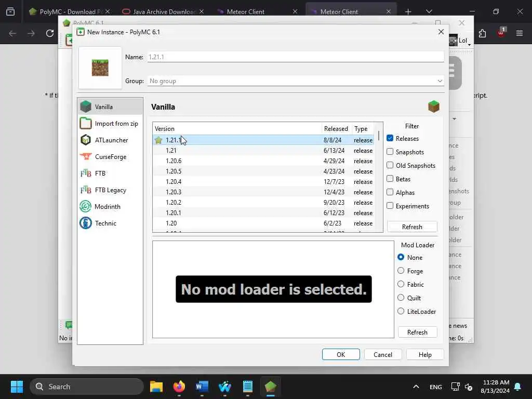532x399 pixels.
Task: Open Help for New Instance
Action: click(x=425, y=354)
